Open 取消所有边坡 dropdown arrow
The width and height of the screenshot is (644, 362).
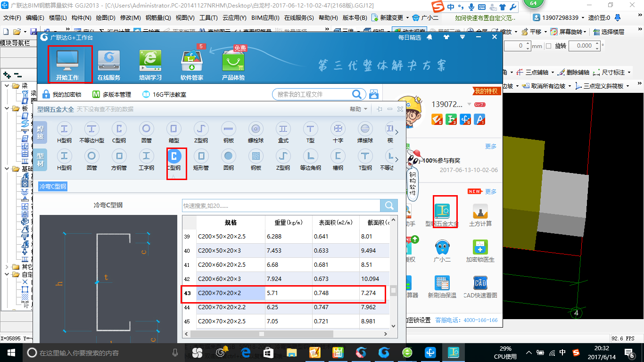(570, 86)
